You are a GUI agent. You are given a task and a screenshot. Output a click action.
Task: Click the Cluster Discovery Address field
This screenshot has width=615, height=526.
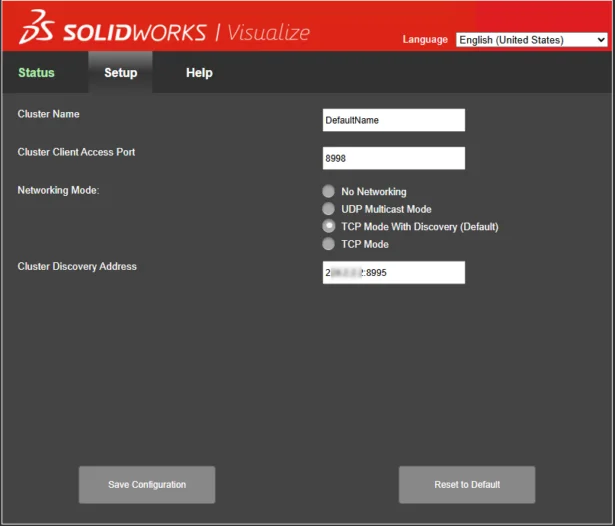coord(393,272)
